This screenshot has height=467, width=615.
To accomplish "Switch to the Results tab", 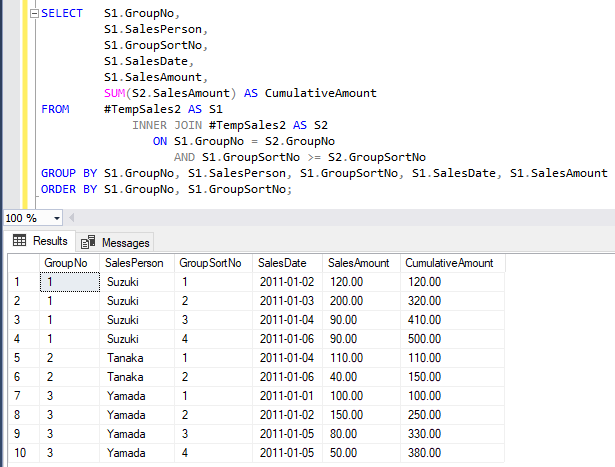I will (x=40, y=241).
